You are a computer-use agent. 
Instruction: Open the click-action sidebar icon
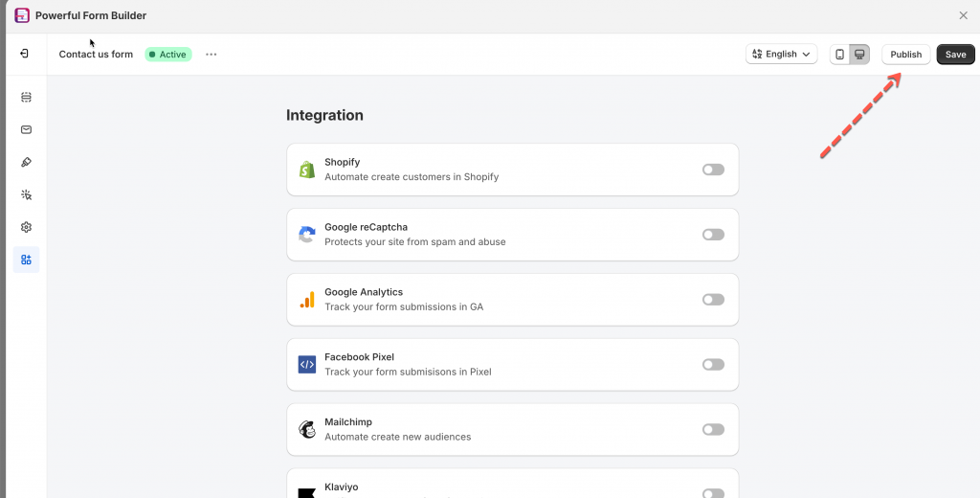pos(26,194)
